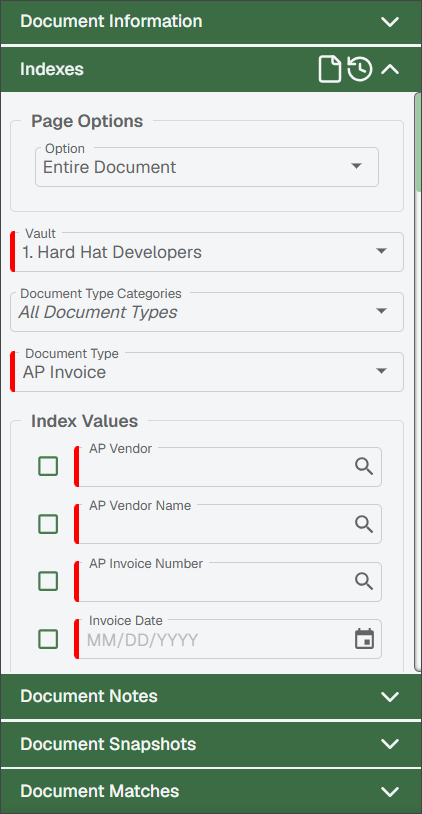Viewport: 422px width, 814px height.
Task: Expand the Document Matches section
Action: [x=211, y=791]
